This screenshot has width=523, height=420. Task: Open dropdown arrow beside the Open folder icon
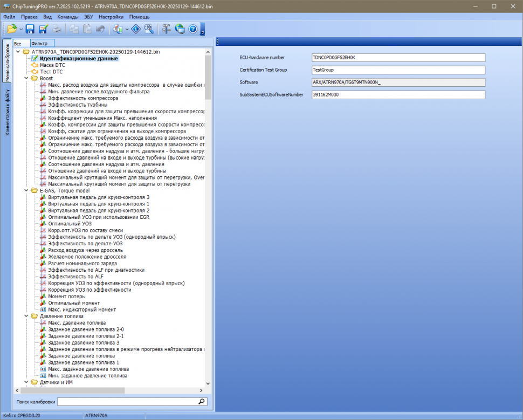click(x=21, y=29)
